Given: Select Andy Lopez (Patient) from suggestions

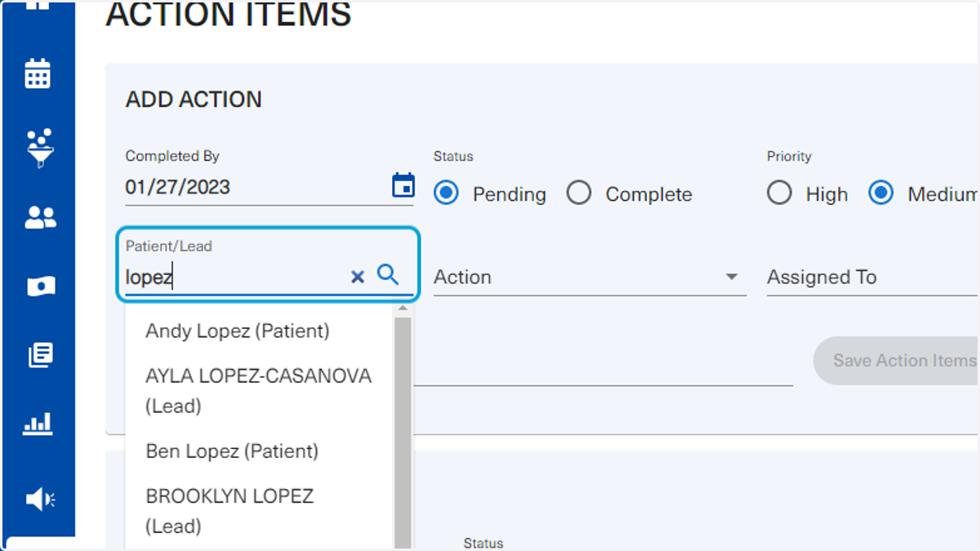Looking at the screenshot, I should [x=260, y=331].
